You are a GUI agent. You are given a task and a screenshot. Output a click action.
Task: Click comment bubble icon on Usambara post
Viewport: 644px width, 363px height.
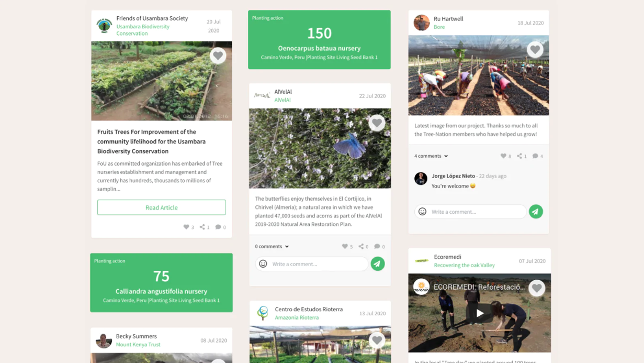[x=218, y=227]
